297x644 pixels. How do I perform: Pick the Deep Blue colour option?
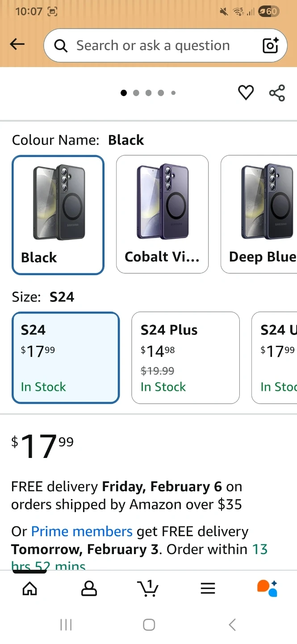tap(259, 214)
